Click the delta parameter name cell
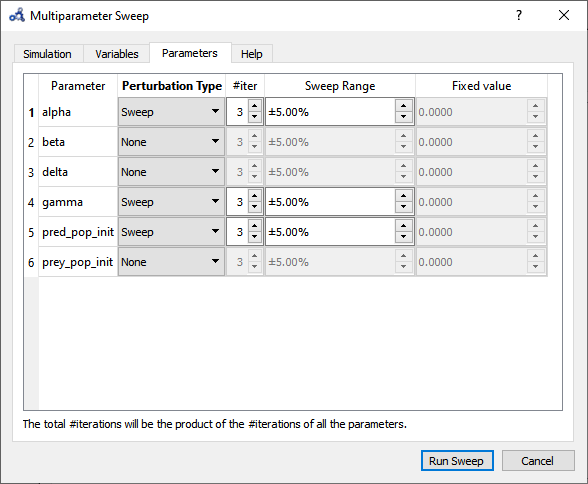The width and height of the screenshot is (588, 484). click(78, 172)
